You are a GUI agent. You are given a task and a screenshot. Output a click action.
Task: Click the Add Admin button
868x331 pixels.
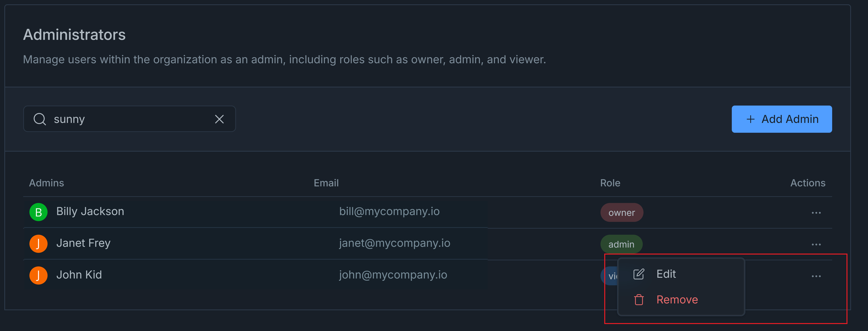click(x=782, y=119)
